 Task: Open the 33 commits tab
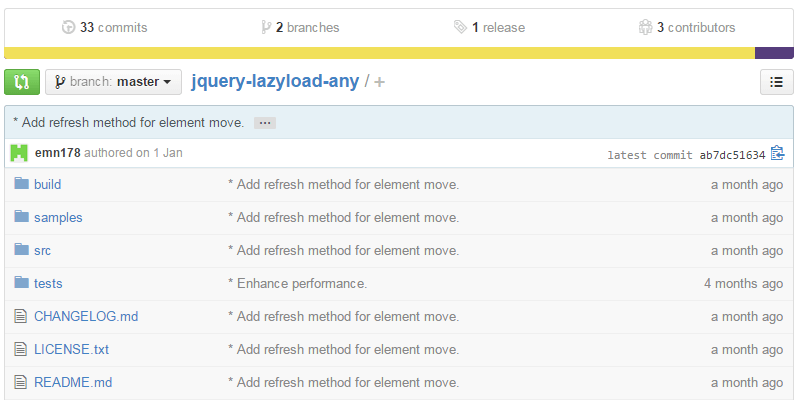[x=100, y=27]
